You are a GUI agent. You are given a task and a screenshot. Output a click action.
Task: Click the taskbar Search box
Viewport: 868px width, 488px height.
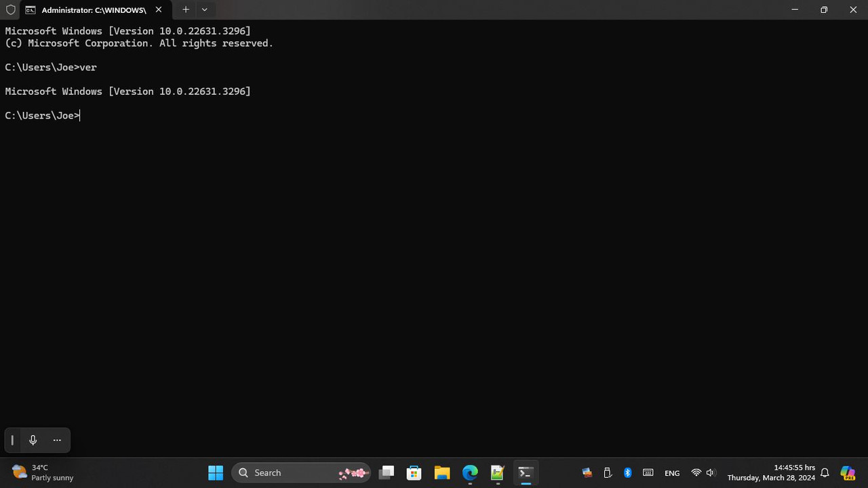pos(301,472)
